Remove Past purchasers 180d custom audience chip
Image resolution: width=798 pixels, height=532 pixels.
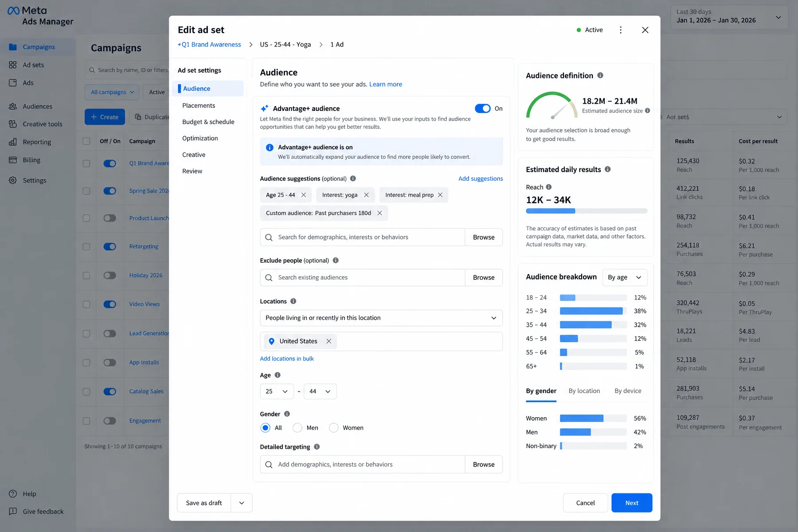pyautogui.click(x=379, y=213)
